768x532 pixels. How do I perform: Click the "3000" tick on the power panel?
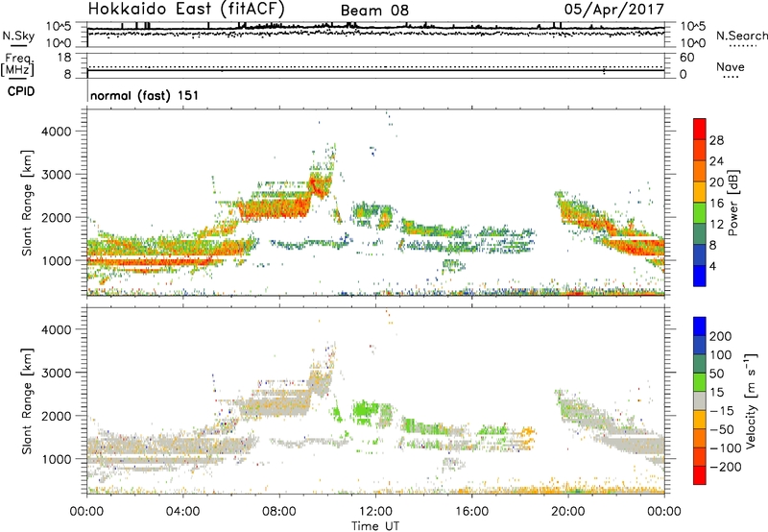pyautogui.click(x=57, y=175)
